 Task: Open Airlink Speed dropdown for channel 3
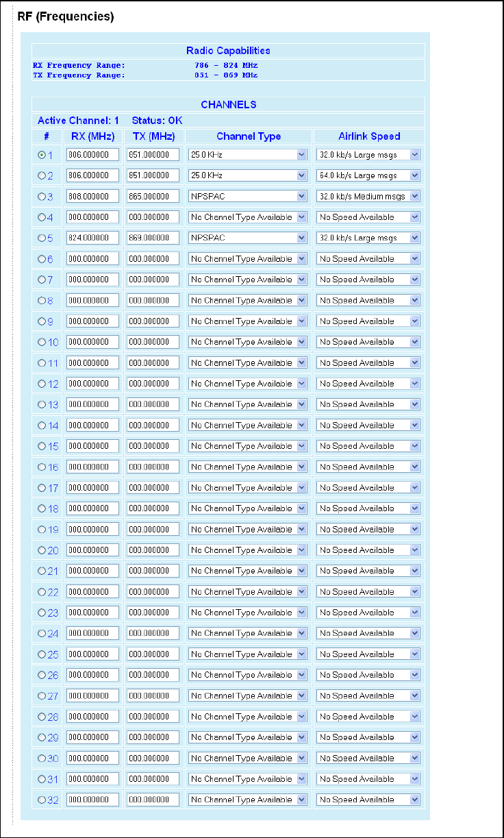(368, 197)
